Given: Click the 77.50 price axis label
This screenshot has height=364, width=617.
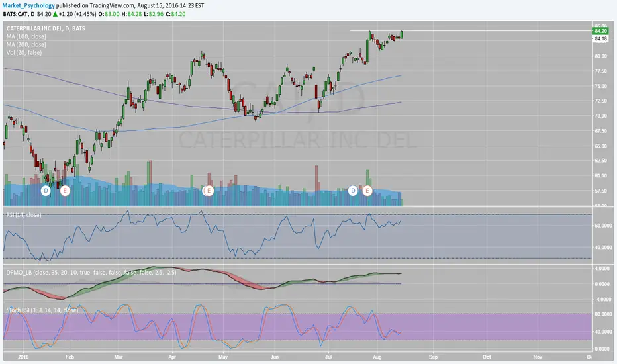Looking at the screenshot, I should point(601,71).
